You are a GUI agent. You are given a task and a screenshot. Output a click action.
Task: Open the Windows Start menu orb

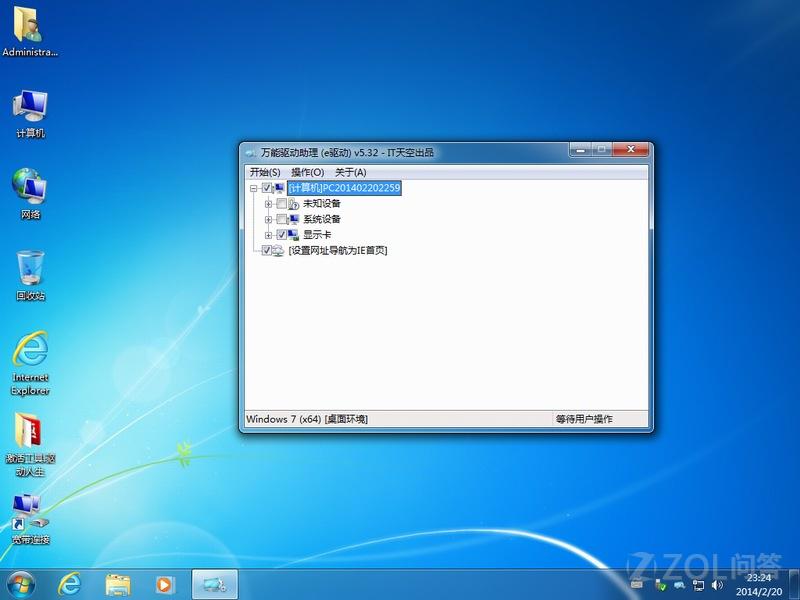(20, 585)
